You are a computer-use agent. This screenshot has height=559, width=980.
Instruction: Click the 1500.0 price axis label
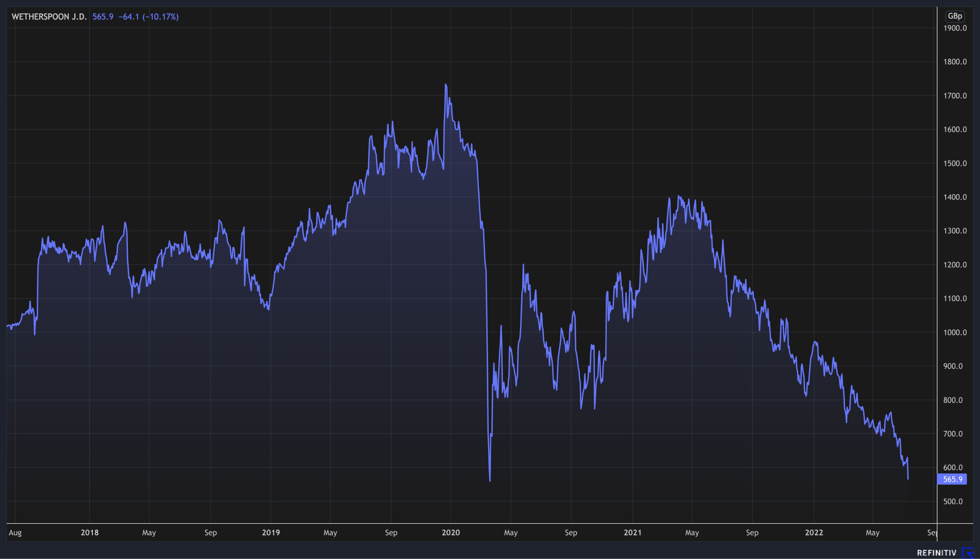(x=955, y=163)
